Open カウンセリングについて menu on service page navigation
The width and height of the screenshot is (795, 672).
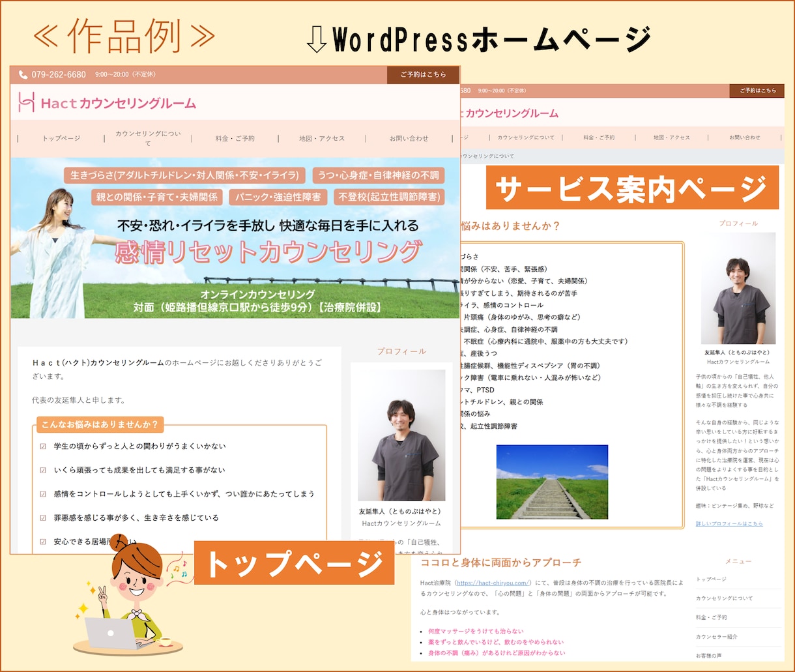[x=526, y=138]
